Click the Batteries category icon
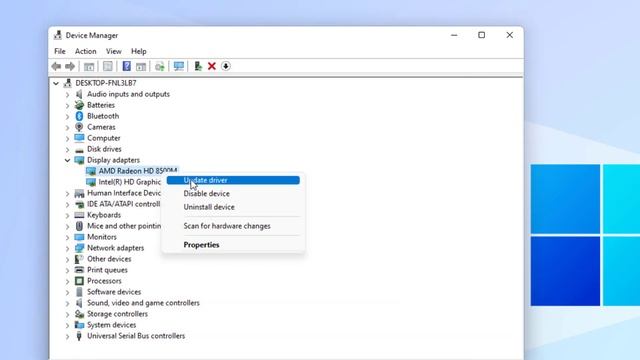640x360 pixels. [79, 105]
